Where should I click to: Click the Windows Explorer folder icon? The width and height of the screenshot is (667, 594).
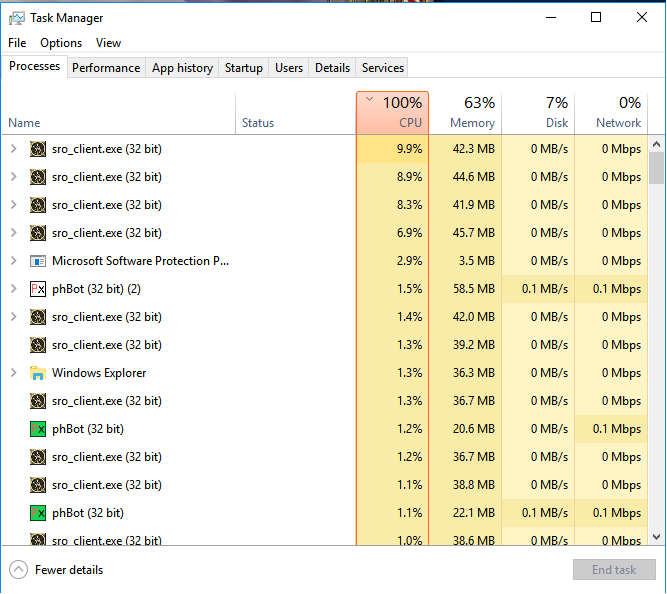38,373
